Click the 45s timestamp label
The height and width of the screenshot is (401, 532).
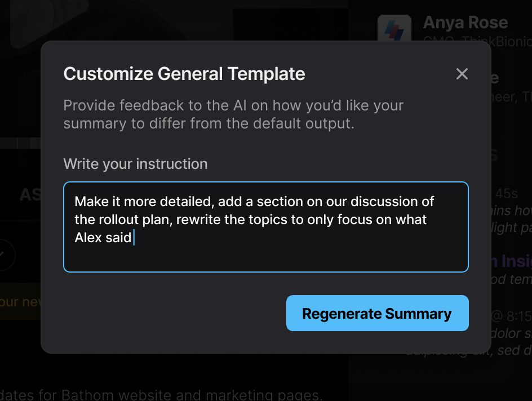pyautogui.click(x=506, y=194)
